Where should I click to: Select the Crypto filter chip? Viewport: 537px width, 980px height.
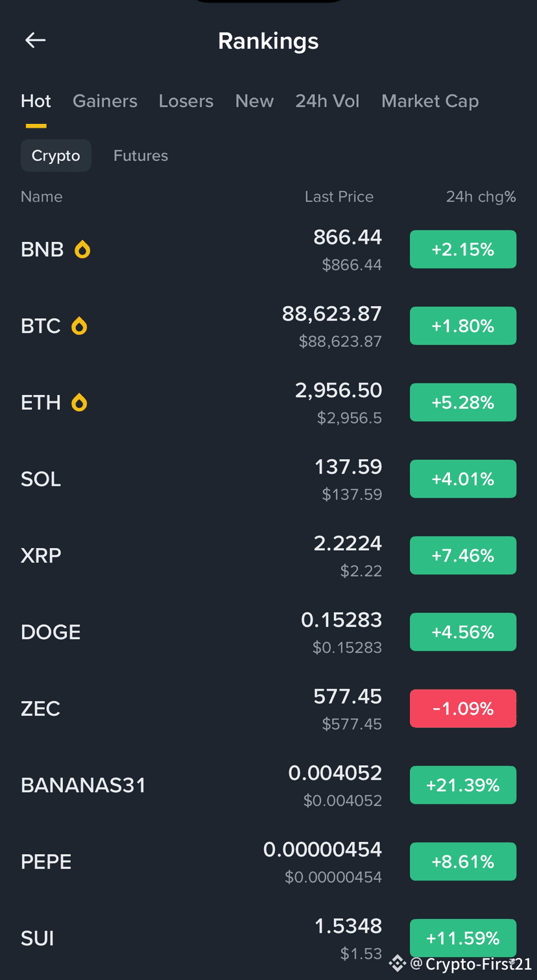click(x=56, y=156)
